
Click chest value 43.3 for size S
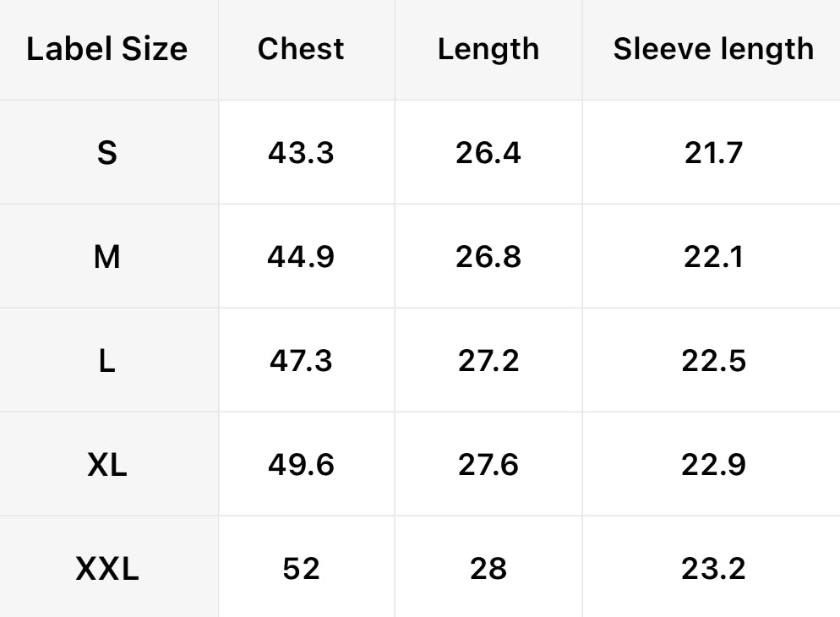coord(301,153)
